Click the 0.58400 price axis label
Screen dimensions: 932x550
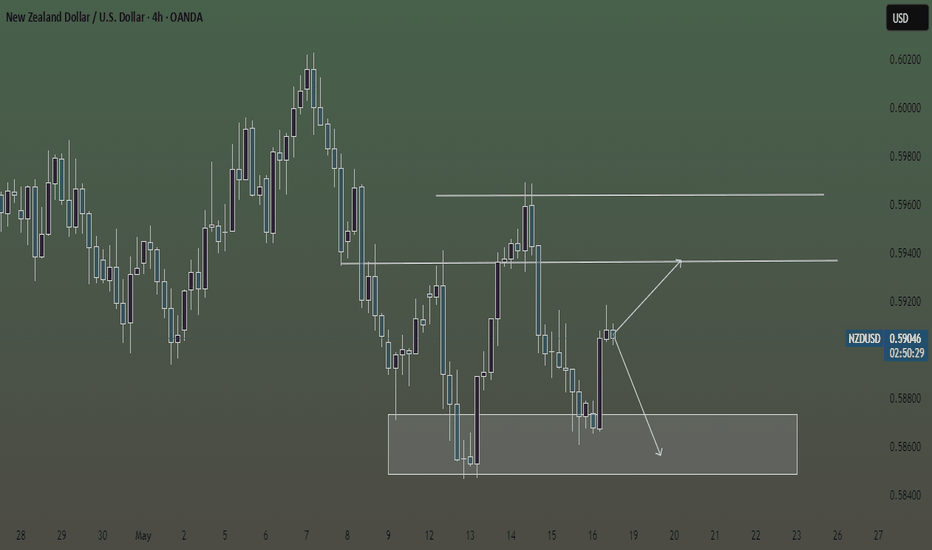(x=905, y=495)
